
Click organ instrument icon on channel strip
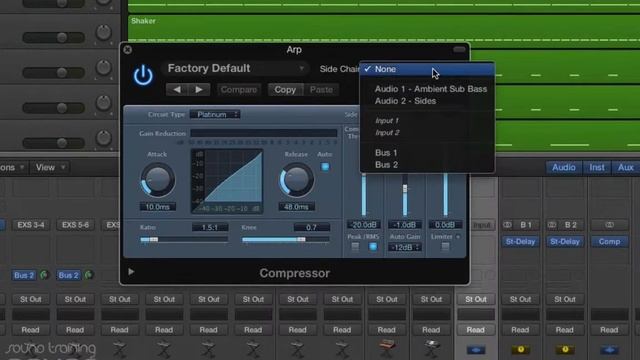tap(387, 347)
